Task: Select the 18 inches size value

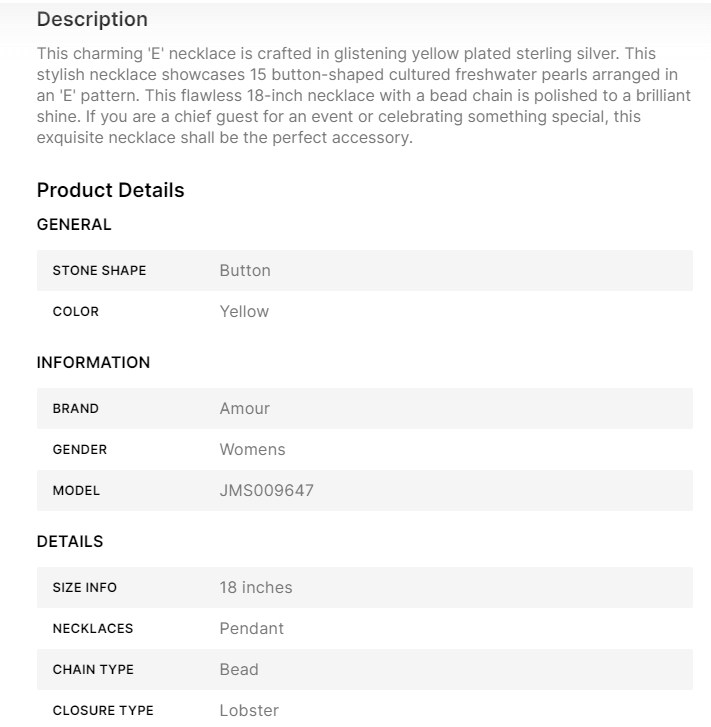Action: [x=256, y=587]
